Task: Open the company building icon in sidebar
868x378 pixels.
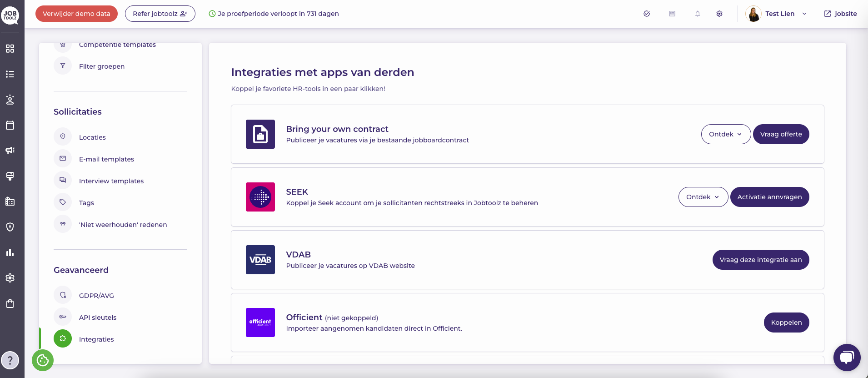Action: click(x=10, y=202)
